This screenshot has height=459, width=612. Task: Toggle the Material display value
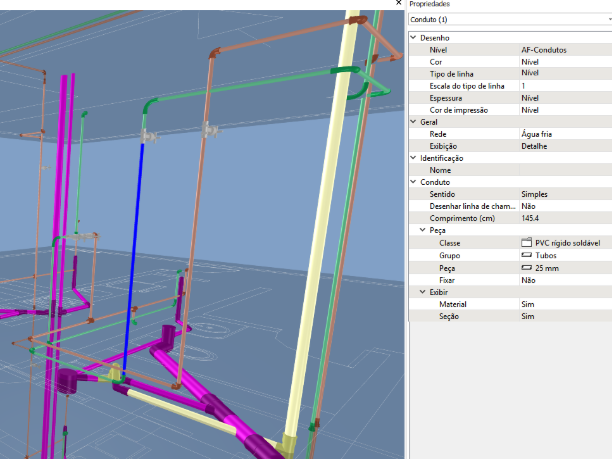click(x=527, y=304)
